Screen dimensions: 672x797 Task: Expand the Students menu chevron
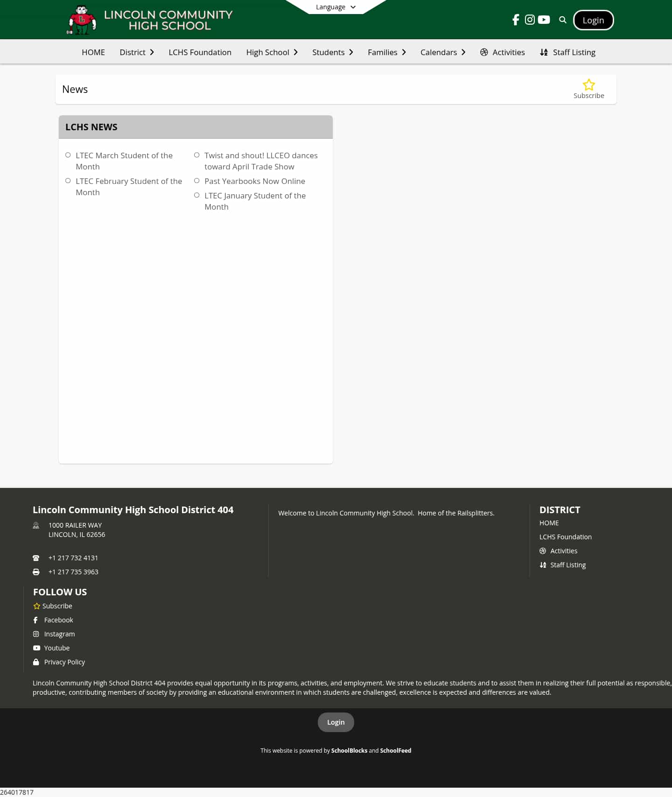(x=351, y=52)
